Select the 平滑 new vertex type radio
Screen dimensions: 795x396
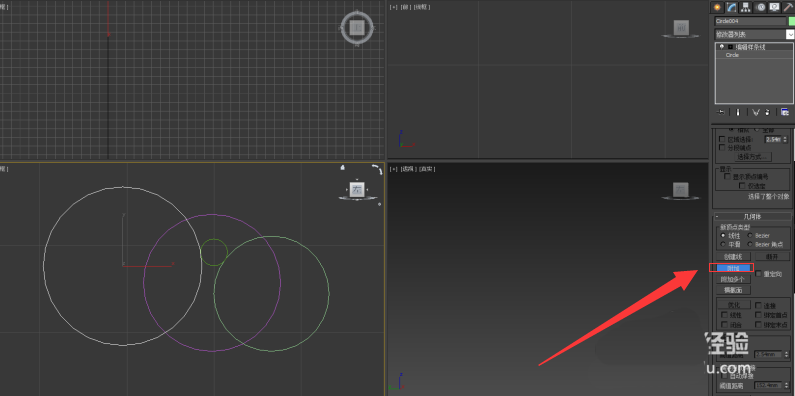pyautogui.click(x=722, y=244)
